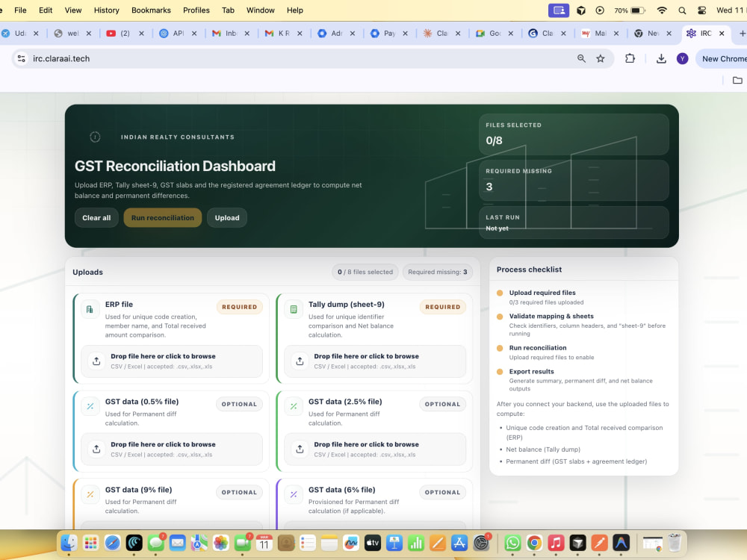Viewport: 747px width, 560px height.
Task: Click the Clear all button
Action: [x=96, y=217]
